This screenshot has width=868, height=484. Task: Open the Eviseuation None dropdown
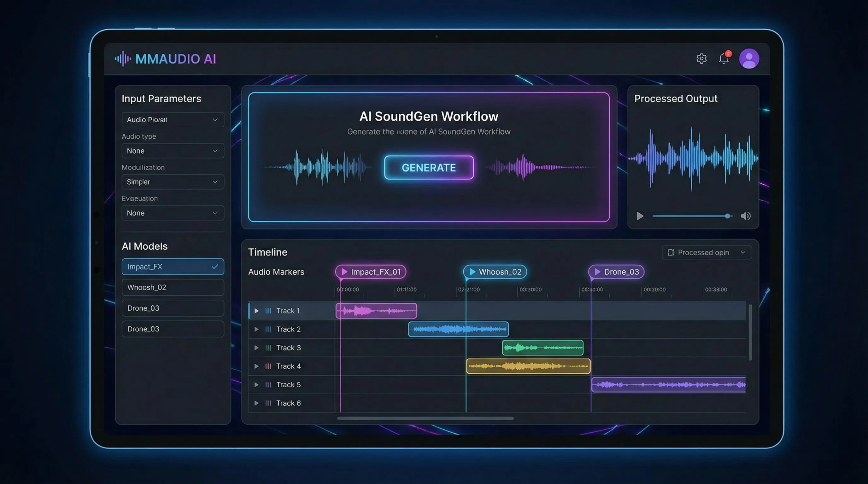coord(173,213)
